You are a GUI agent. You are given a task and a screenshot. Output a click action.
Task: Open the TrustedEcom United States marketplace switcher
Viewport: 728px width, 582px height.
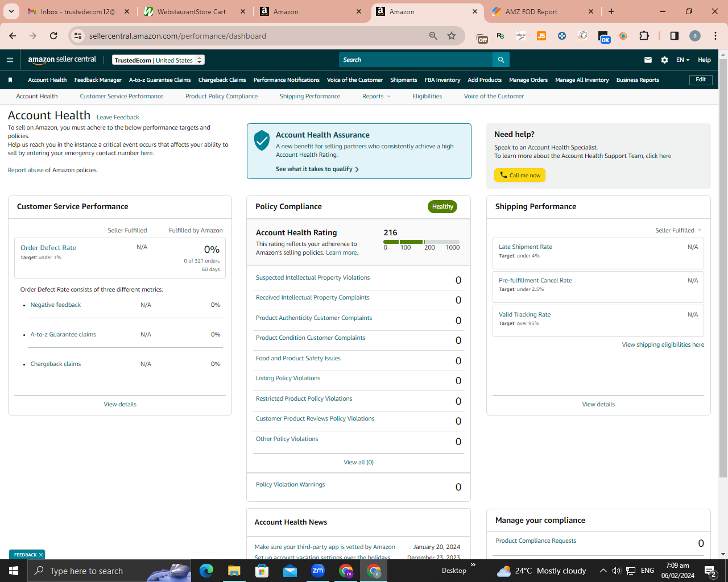tap(159, 60)
